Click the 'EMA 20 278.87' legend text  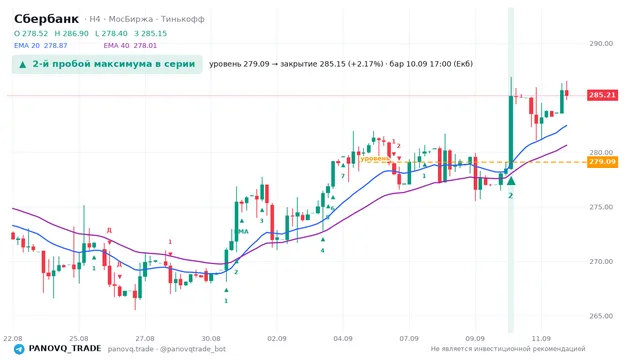(40, 45)
